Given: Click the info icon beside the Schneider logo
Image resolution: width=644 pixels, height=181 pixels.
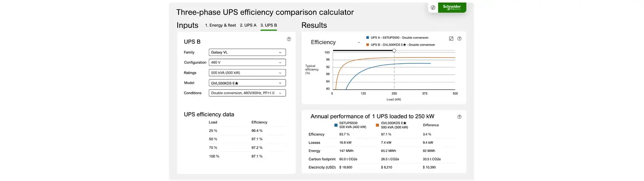Looking at the screenshot, I should point(433,7).
